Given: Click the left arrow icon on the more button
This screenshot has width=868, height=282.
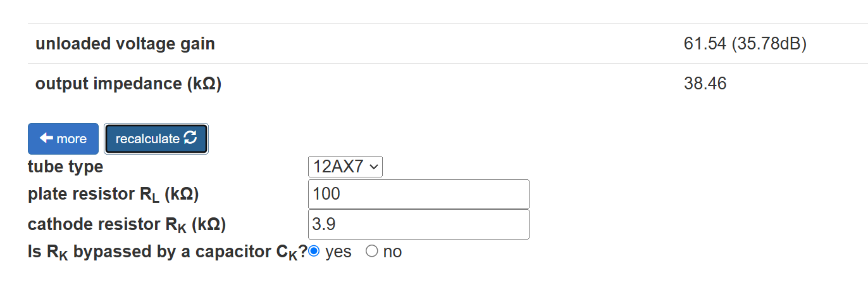Looking at the screenshot, I should coord(46,139).
